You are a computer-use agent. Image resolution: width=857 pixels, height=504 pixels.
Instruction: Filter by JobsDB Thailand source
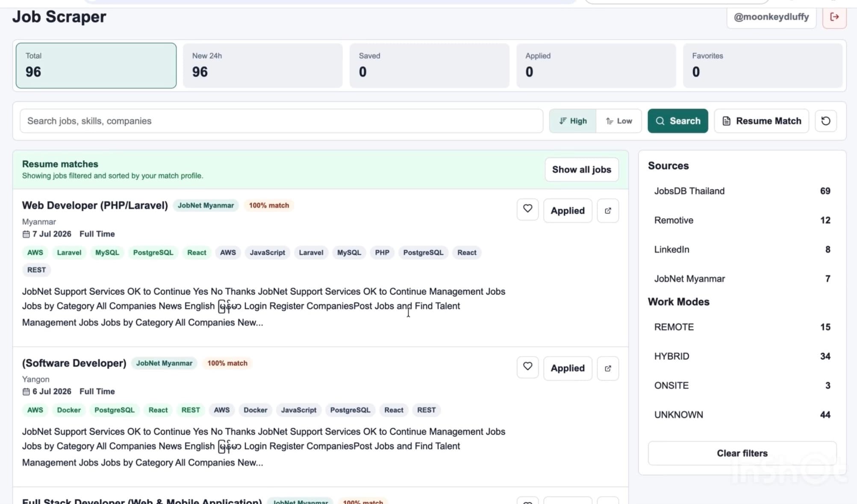pyautogui.click(x=742, y=191)
